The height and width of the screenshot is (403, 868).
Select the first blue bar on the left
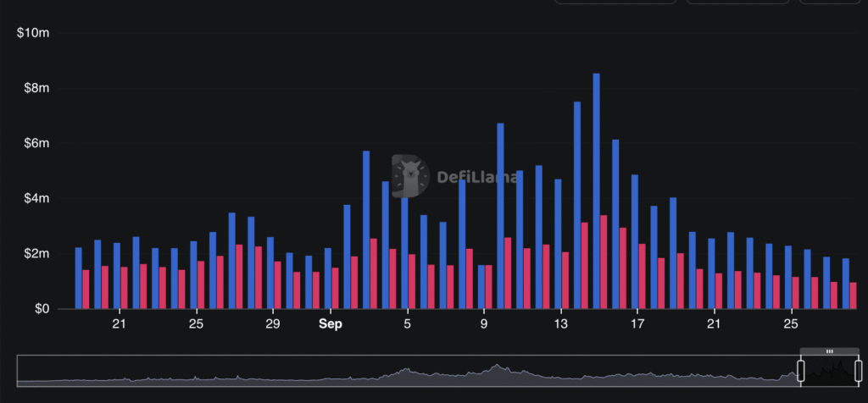79,278
